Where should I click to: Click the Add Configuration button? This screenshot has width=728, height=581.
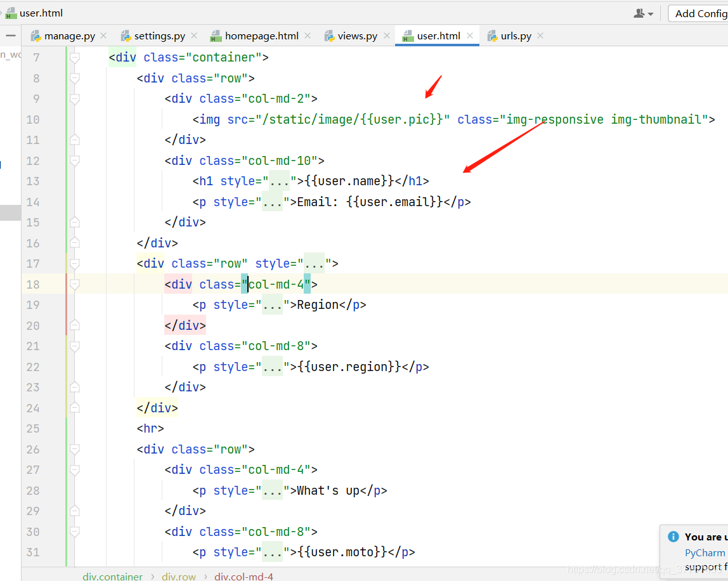coord(698,13)
